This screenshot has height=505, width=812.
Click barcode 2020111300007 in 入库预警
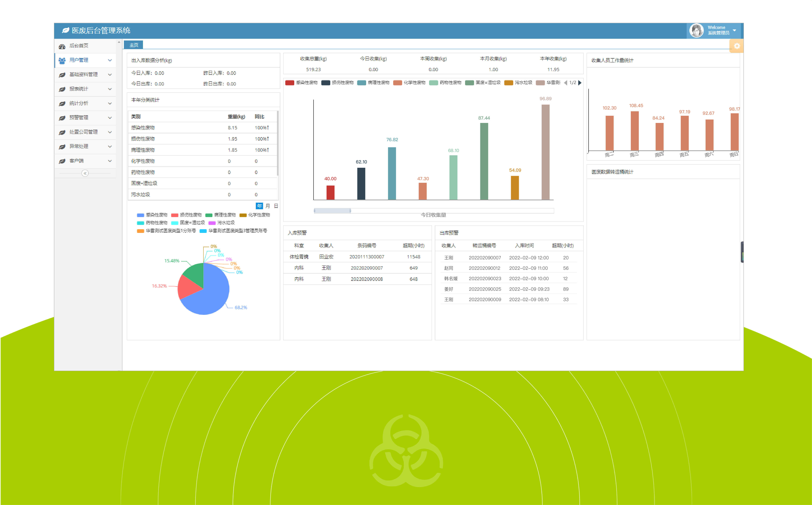pos(366,257)
